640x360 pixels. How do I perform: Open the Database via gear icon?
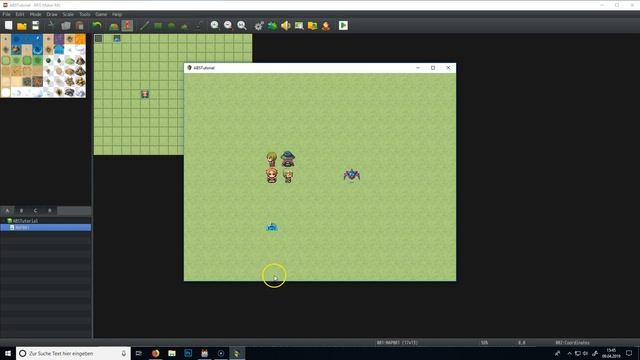click(x=259, y=25)
